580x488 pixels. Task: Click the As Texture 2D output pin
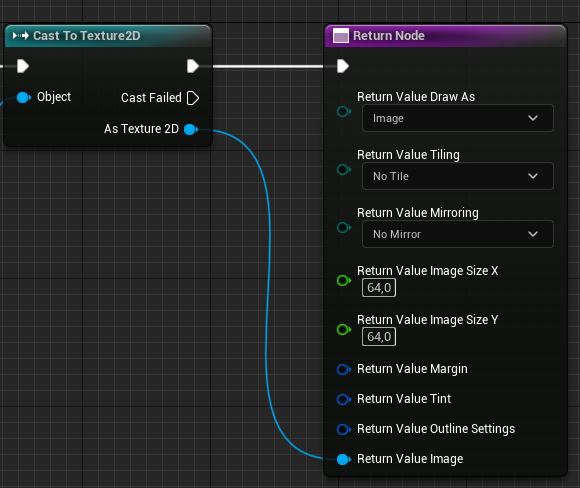(x=191, y=129)
